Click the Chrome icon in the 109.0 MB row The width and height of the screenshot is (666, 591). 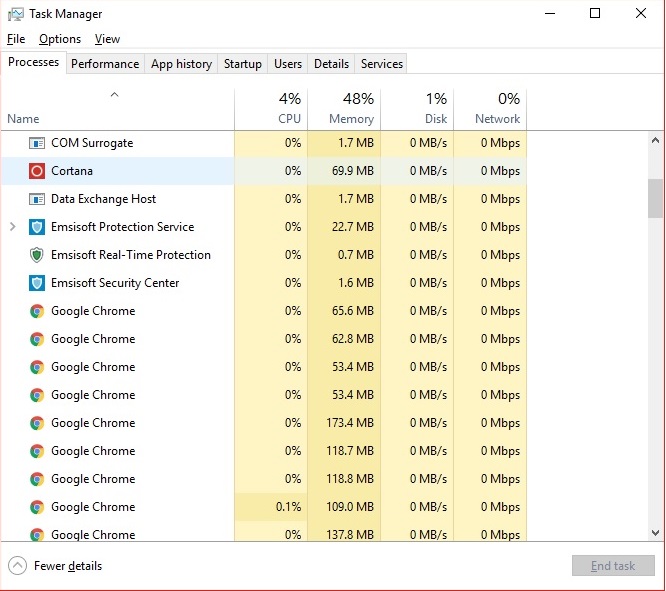pyautogui.click(x=37, y=507)
